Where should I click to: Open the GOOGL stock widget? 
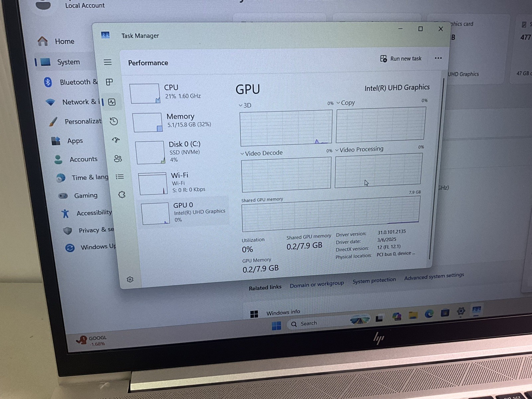[x=91, y=340]
